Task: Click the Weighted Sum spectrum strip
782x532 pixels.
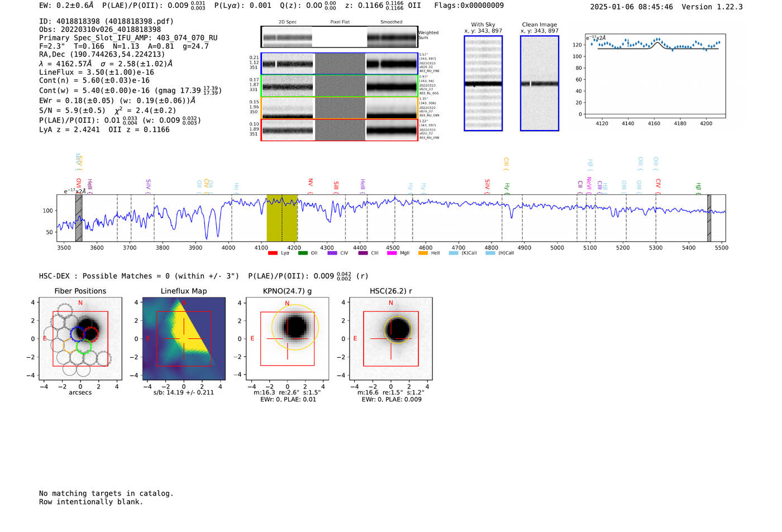Action: tap(339, 37)
